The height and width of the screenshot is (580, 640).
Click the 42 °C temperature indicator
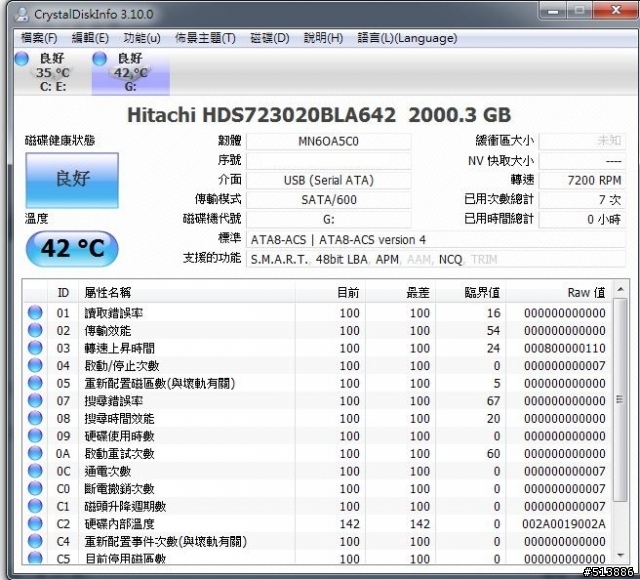72,249
